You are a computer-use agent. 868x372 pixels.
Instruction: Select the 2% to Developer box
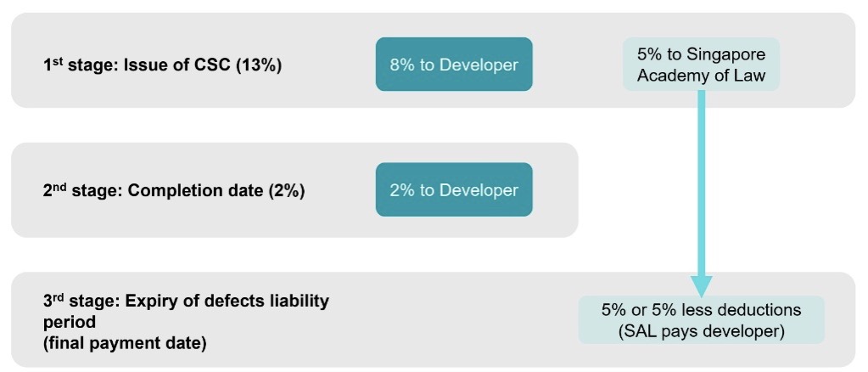(454, 189)
